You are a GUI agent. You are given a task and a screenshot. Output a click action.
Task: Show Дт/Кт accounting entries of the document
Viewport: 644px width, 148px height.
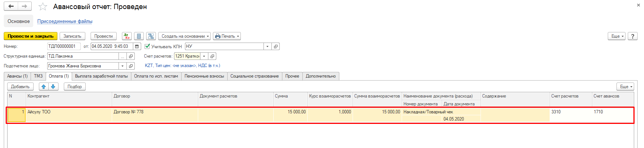coord(127,36)
